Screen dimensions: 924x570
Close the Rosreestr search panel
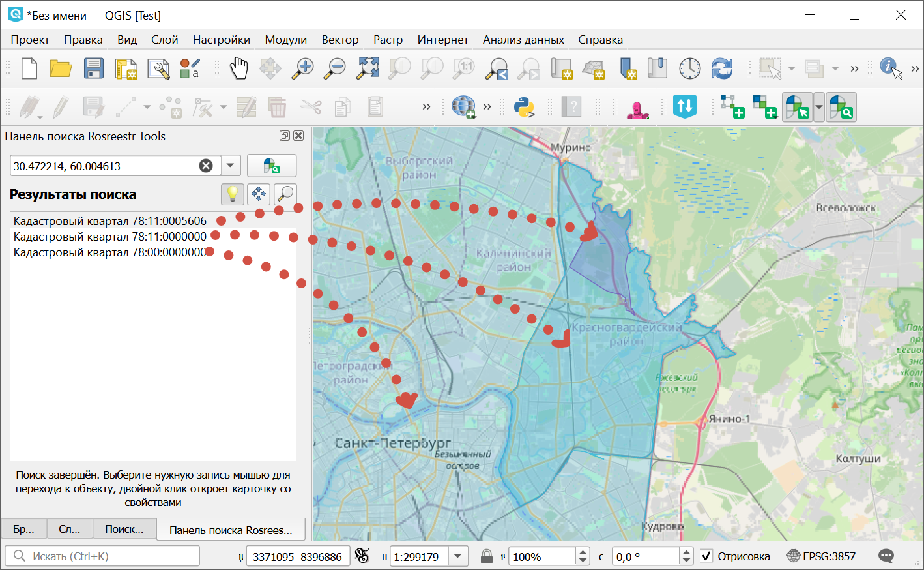298,136
